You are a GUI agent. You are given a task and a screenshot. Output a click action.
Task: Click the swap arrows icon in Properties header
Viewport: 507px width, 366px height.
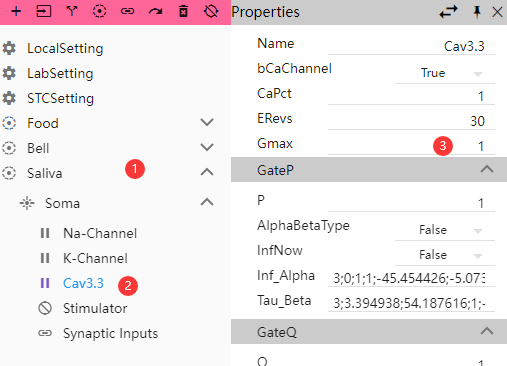click(448, 12)
